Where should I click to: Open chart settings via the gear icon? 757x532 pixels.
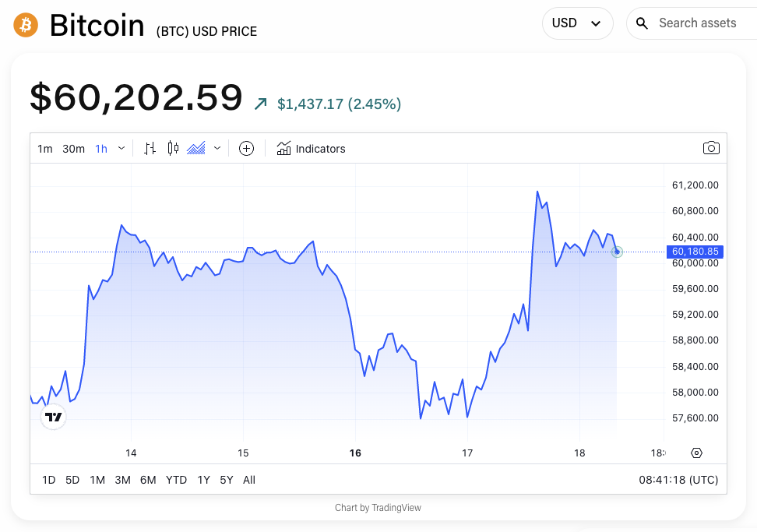(x=695, y=453)
